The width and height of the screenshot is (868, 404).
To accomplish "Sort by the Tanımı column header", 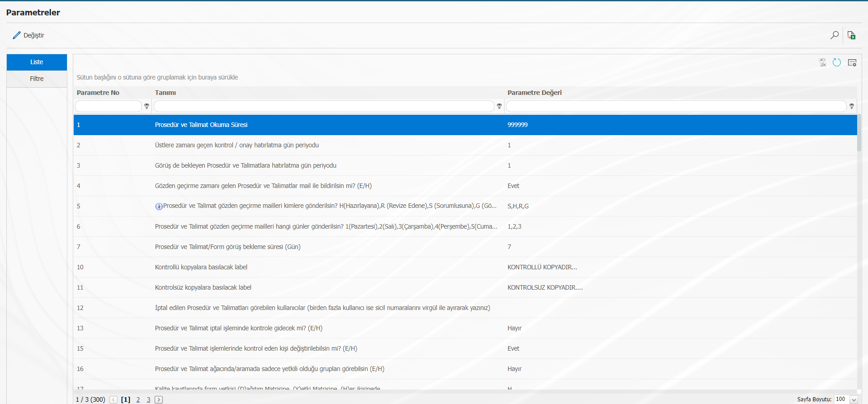I will click(165, 93).
